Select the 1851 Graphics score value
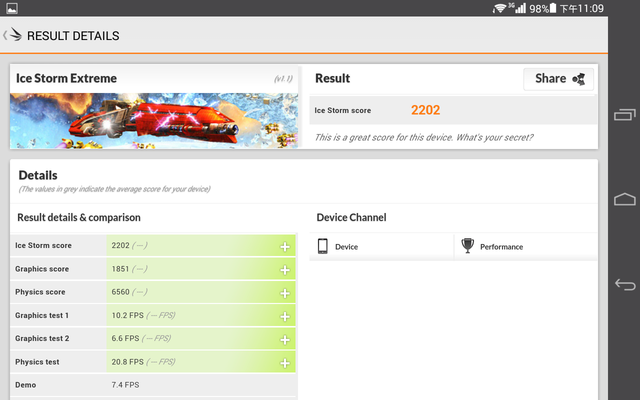Viewport: 640px width, 400px height. click(120, 269)
